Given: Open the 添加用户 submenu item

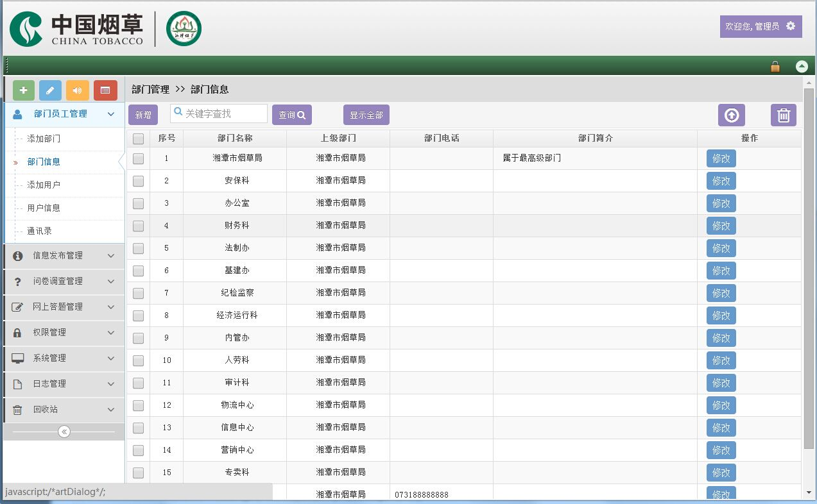Looking at the screenshot, I should (x=44, y=185).
